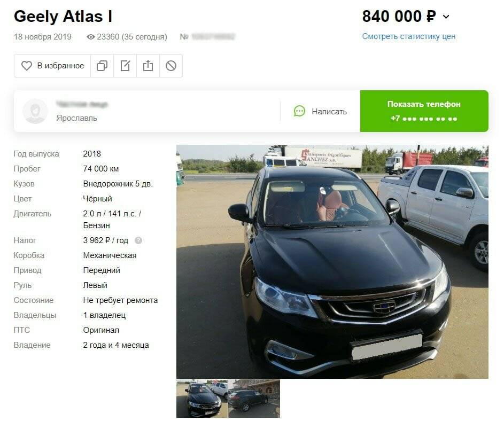504x429 pixels.
Task: Select the first front-view car thumbnail
Action: [x=202, y=399]
